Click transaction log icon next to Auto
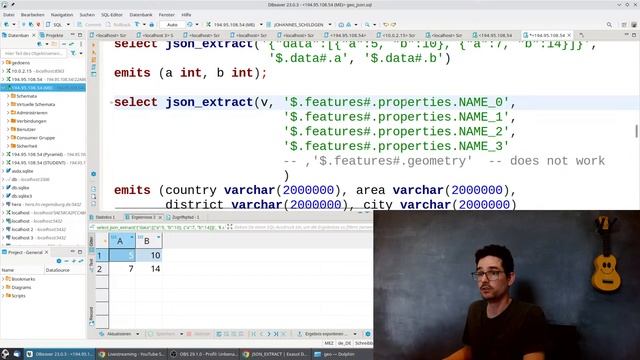Screen dimensions: 640x360 click(190, 24)
